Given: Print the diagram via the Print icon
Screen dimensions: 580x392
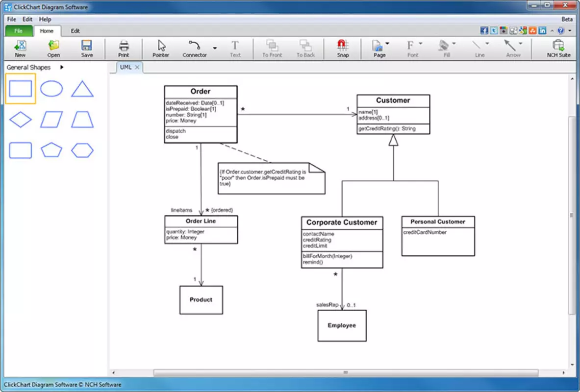Looking at the screenshot, I should (x=124, y=49).
